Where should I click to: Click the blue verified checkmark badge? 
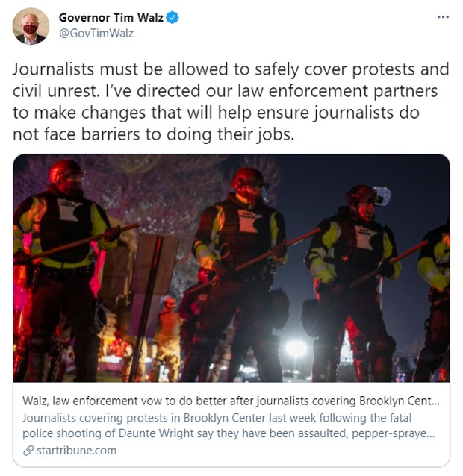pos(173,17)
